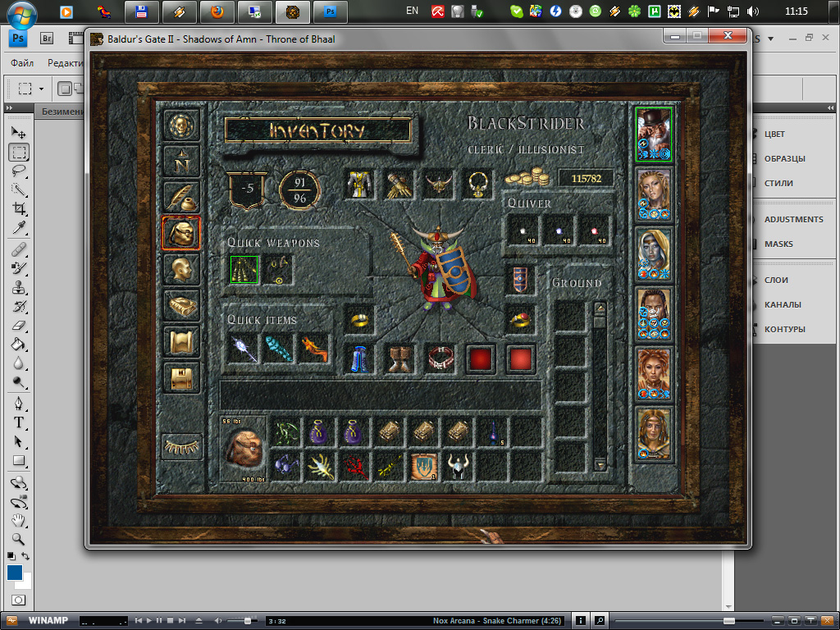The height and width of the screenshot is (630, 840).
Task: Click the Return to Game skull icon
Action: [181, 126]
